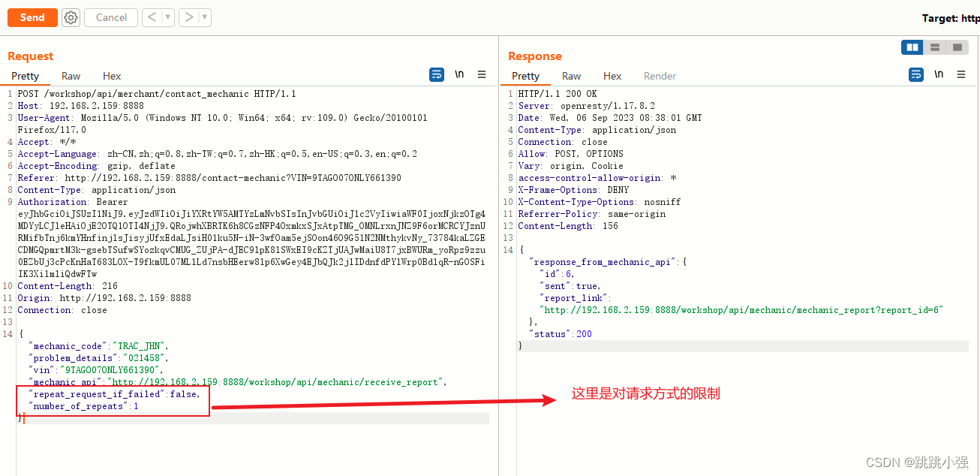The width and height of the screenshot is (980, 476).
Task: Click the "mechanic_code" JSON line
Action: [98, 346]
